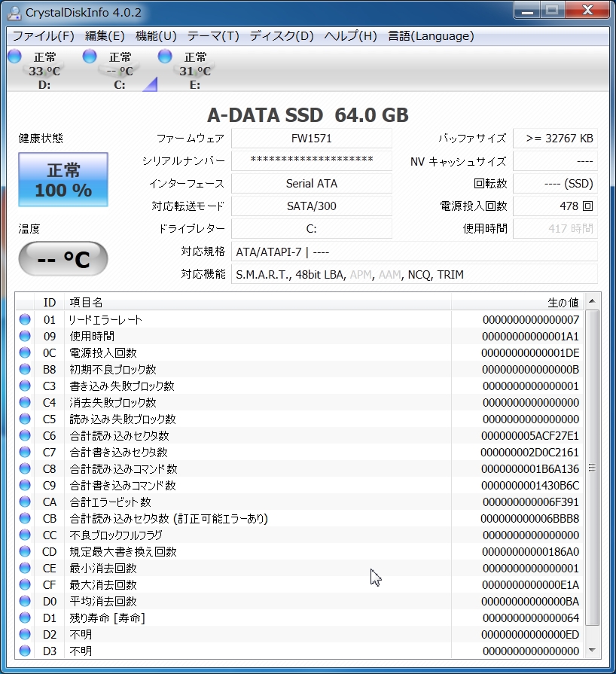616x674 pixels.
Task: Open the 編集(E) menu
Action: click(105, 36)
